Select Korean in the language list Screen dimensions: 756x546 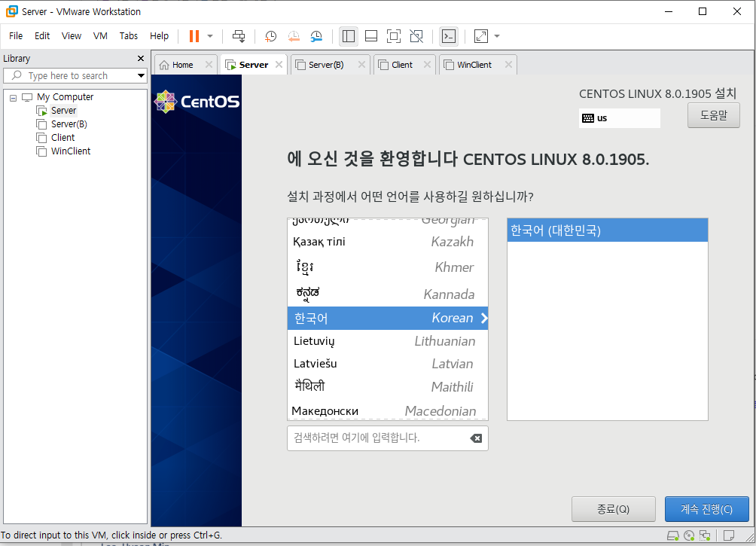388,319
